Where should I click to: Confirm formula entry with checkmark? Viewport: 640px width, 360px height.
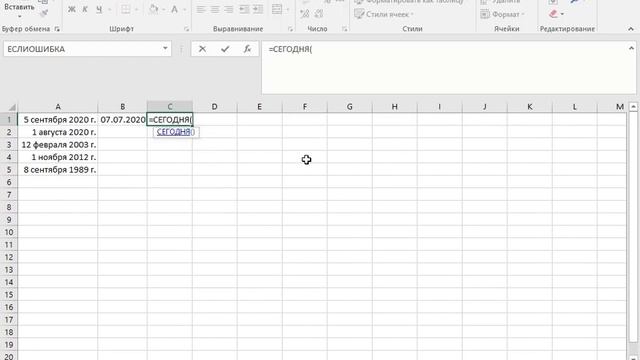(x=225, y=49)
